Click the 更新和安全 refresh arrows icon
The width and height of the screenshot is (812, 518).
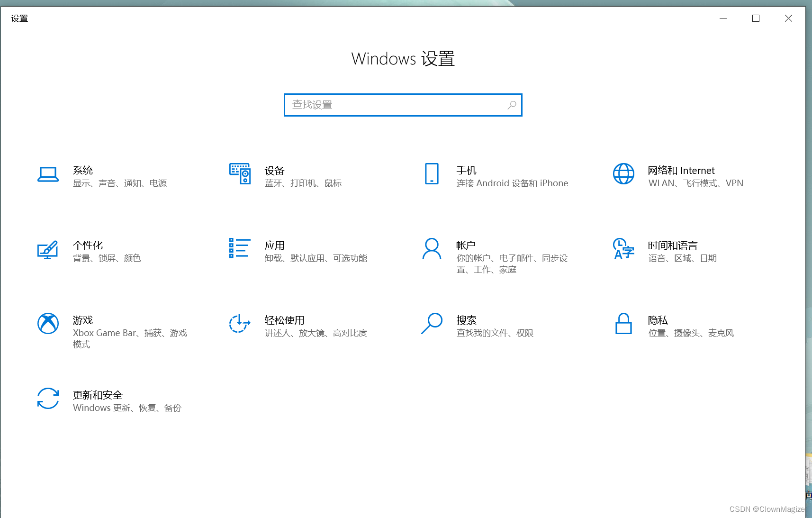[x=48, y=399]
